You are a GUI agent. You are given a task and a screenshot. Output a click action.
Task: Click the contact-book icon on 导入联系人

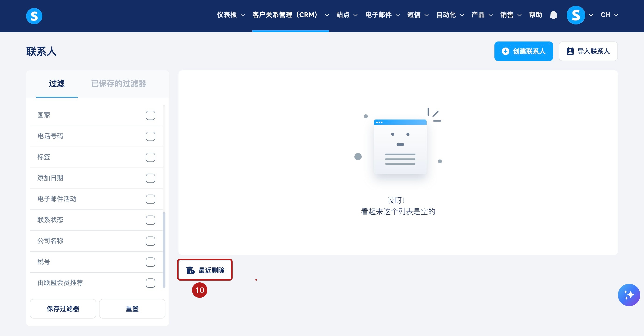pyautogui.click(x=570, y=51)
